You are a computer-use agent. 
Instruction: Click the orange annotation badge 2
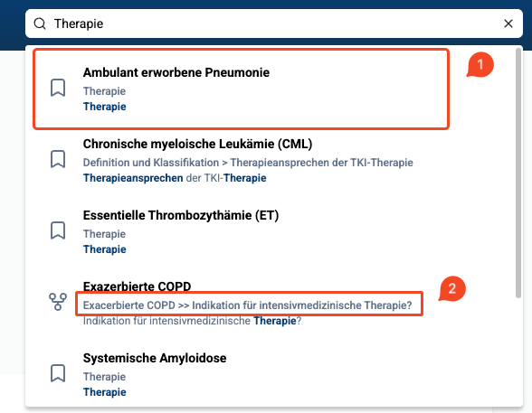[x=452, y=288]
